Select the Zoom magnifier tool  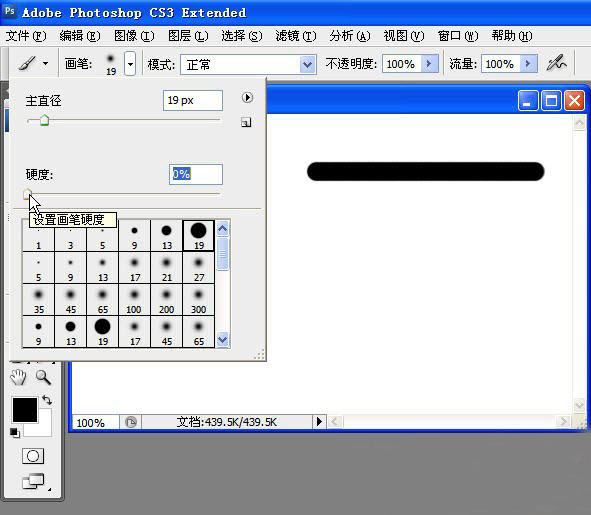[x=43, y=377]
